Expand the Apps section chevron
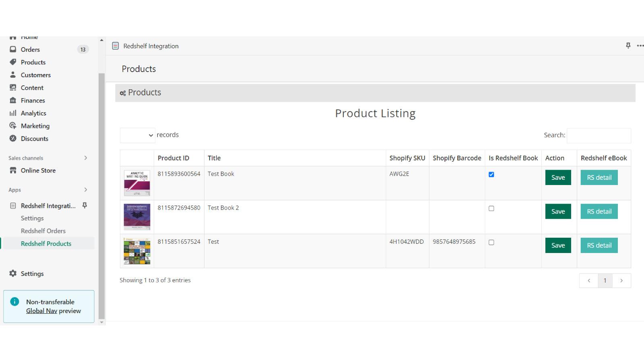 [85, 190]
